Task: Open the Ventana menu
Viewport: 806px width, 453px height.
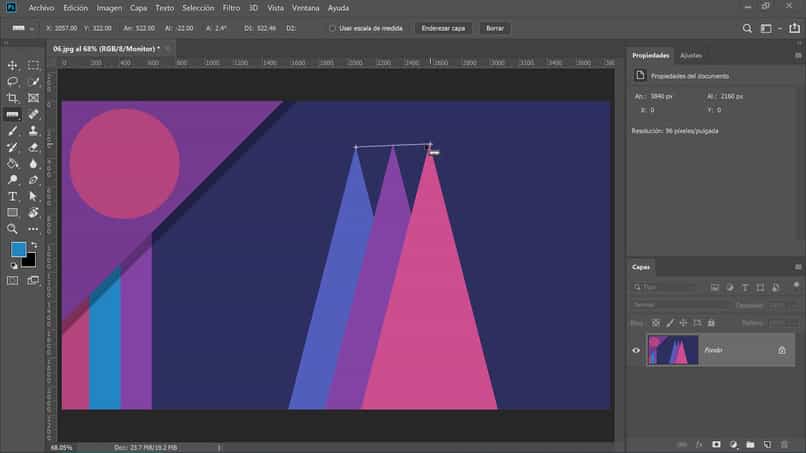Action: coord(305,8)
